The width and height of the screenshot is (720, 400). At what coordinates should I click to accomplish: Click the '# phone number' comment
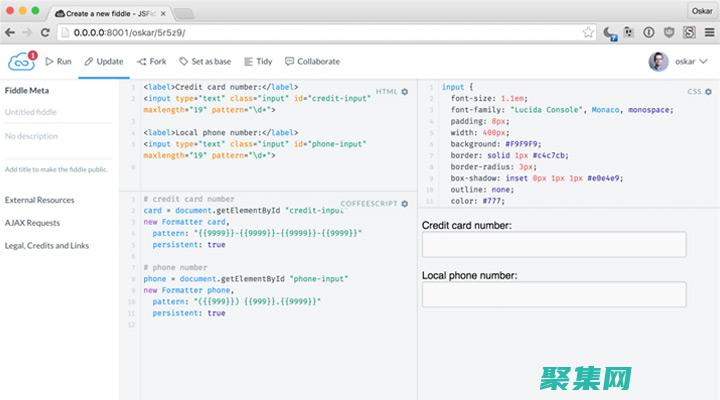175,267
